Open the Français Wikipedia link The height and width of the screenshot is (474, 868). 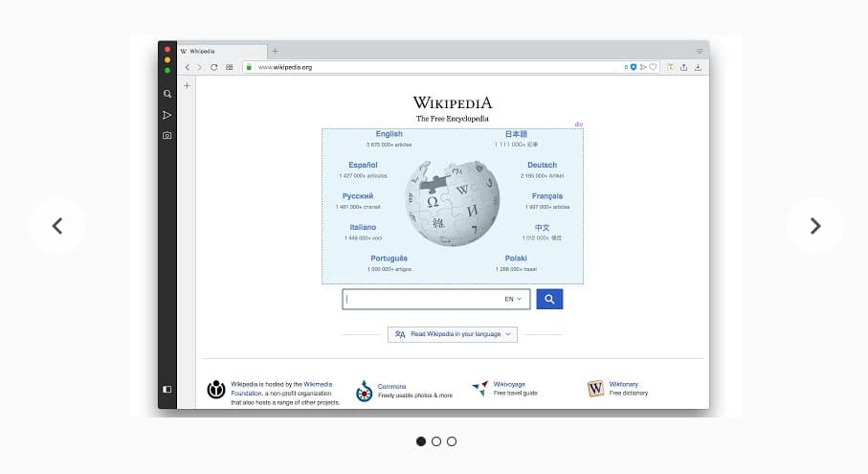point(547,196)
